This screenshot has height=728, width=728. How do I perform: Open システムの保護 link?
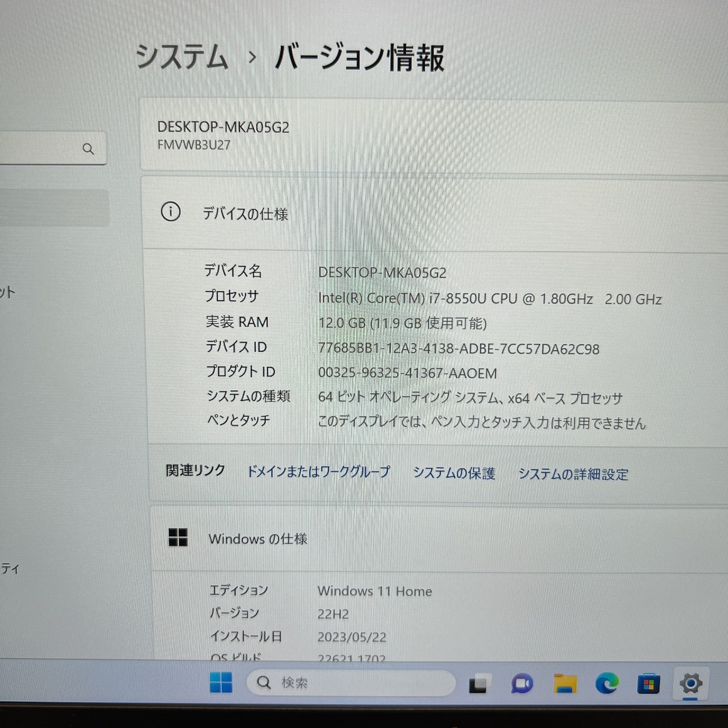pos(454,473)
